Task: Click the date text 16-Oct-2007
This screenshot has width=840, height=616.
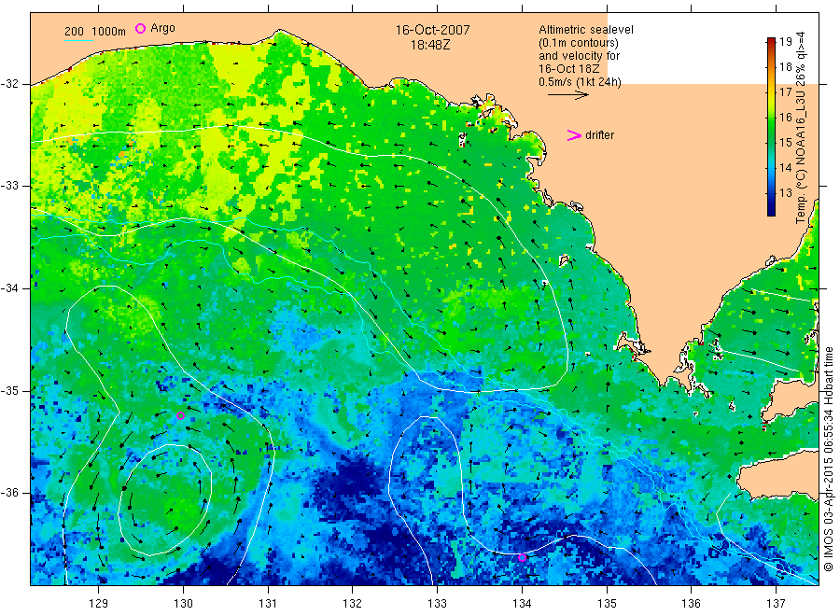Action: tap(432, 30)
